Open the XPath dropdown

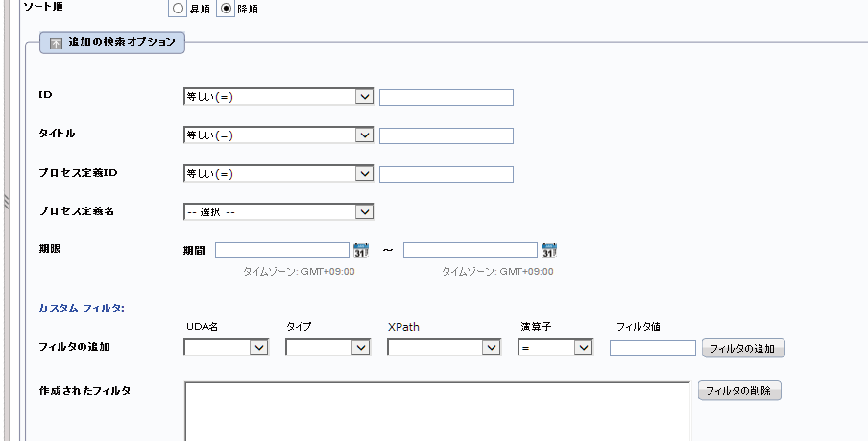444,348
